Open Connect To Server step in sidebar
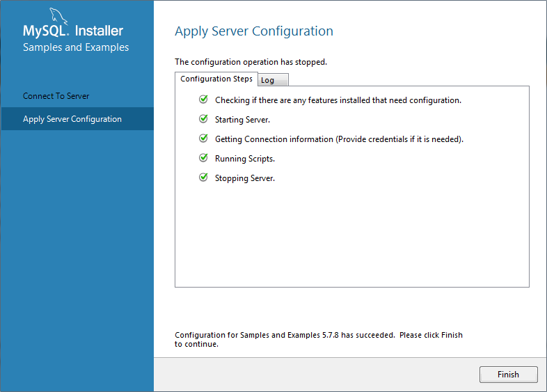Screen dimensions: 547x392 click(56, 96)
